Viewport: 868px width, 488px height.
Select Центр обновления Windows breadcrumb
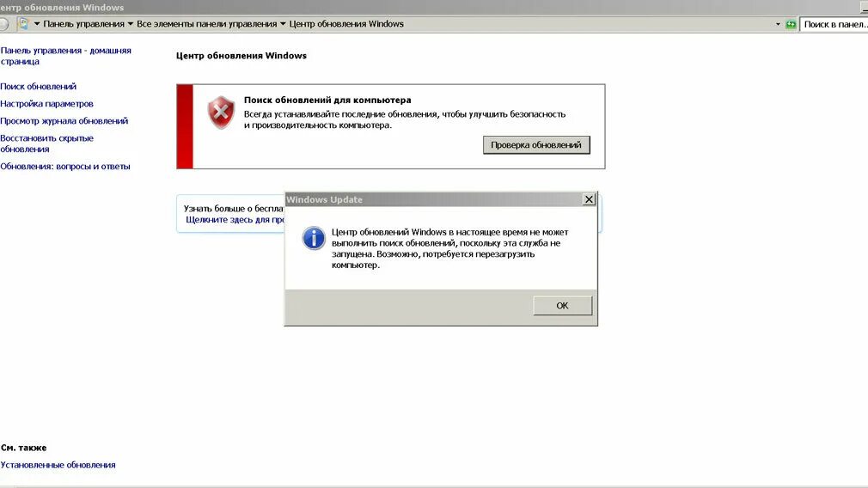[346, 24]
